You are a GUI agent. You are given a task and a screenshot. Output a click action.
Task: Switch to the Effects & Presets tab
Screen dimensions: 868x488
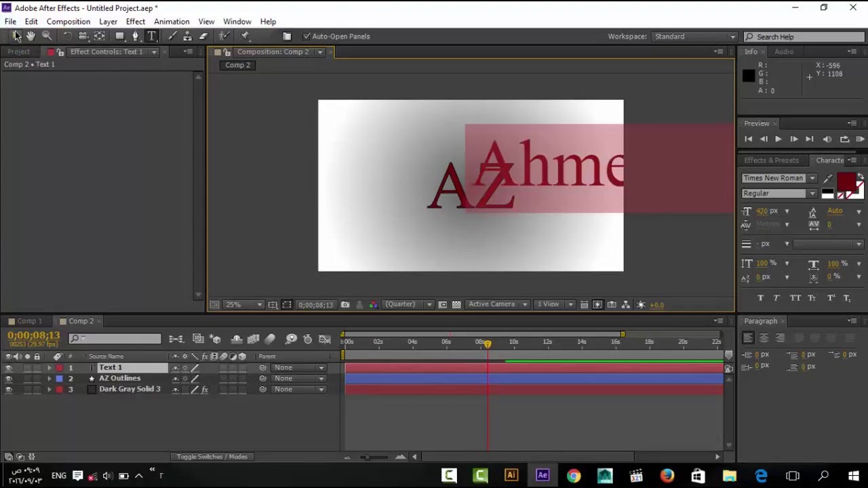[772, 161]
